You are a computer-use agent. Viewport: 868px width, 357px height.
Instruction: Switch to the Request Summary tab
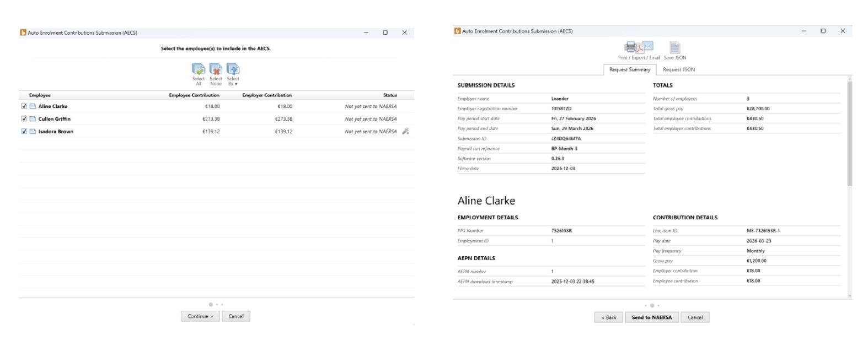point(629,69)
